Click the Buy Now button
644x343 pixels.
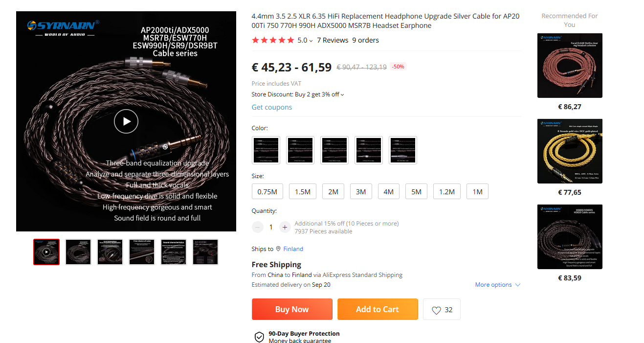292,309
